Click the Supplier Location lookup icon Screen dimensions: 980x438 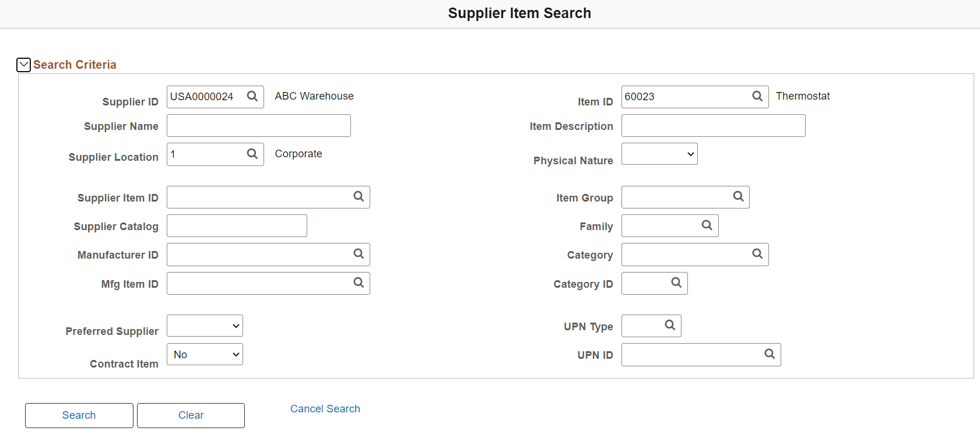tap(252, 154)
